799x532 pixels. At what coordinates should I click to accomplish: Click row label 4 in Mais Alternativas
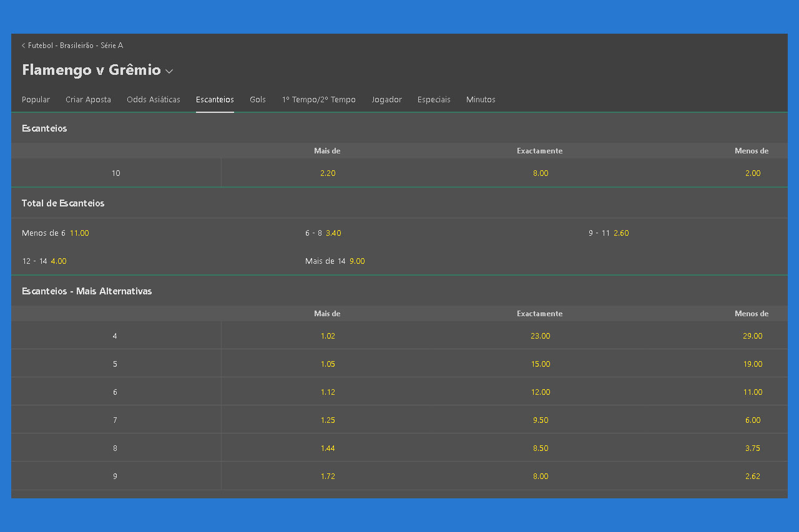coord(115,336)
